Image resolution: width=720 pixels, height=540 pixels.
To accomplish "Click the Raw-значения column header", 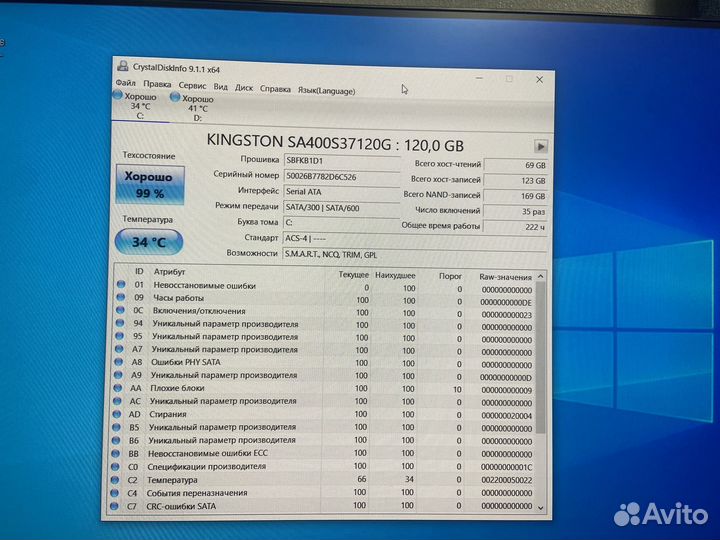I will 505,277.
